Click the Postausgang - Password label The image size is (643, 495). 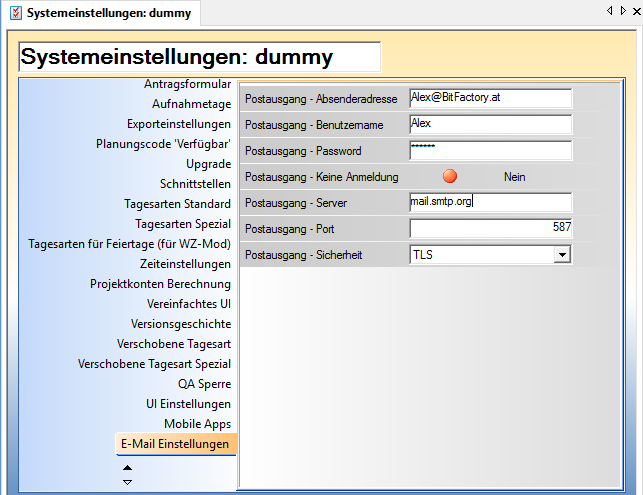pos(303,151)
